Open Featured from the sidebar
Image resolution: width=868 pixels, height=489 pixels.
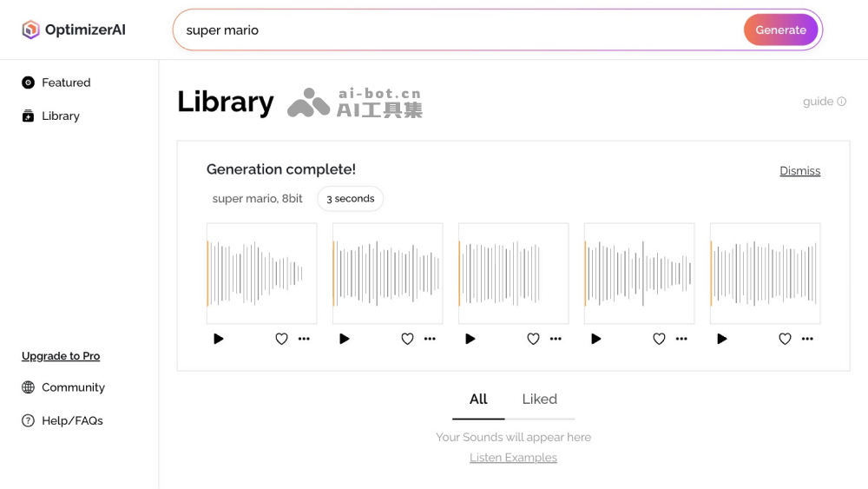tap(66, 83)
